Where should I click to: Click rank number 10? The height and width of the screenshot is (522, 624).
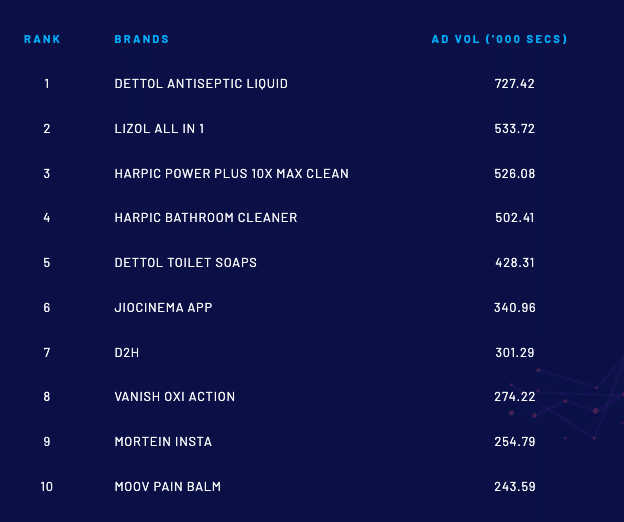coord(46,487)
